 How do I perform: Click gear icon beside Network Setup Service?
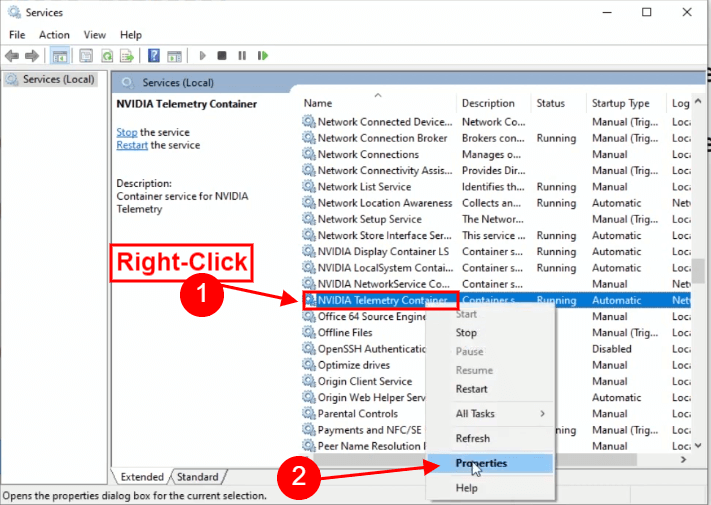[309, 219]
